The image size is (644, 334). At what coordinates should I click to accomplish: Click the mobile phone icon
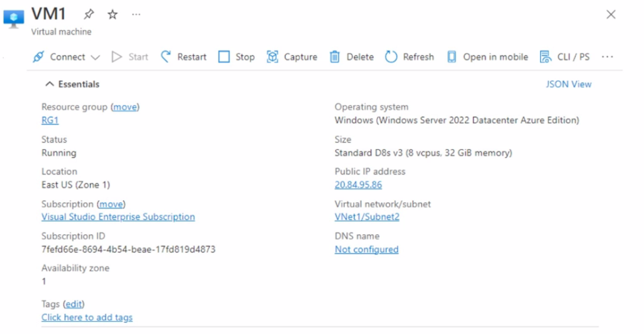451,57
